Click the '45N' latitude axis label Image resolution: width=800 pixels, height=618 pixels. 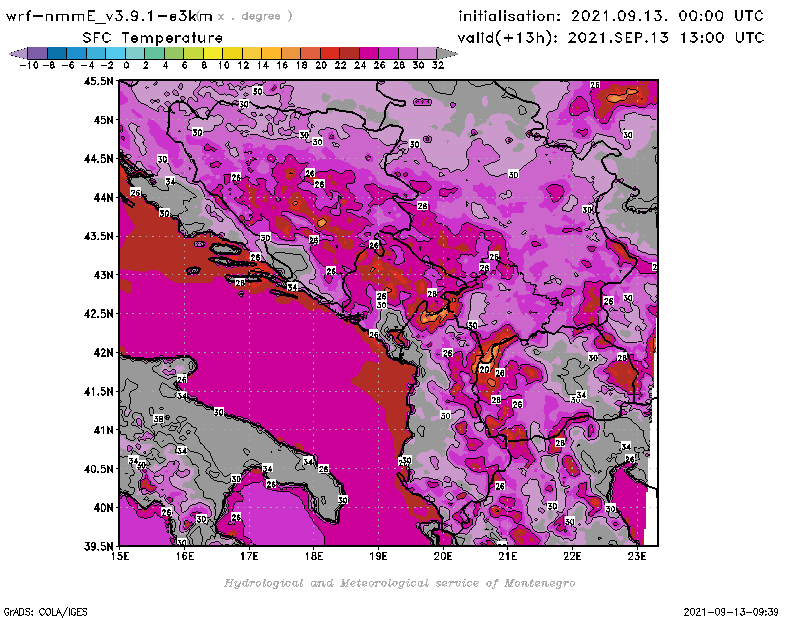tap(104, 120)
